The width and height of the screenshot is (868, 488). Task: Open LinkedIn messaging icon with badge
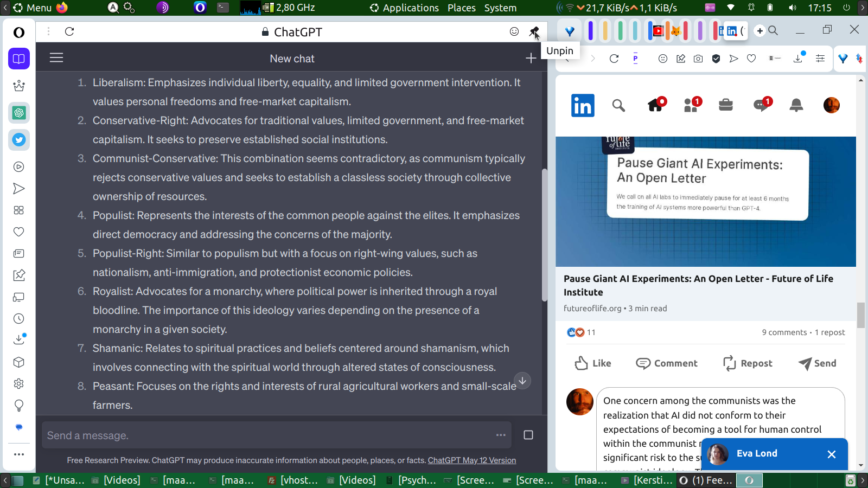(762, 104)
